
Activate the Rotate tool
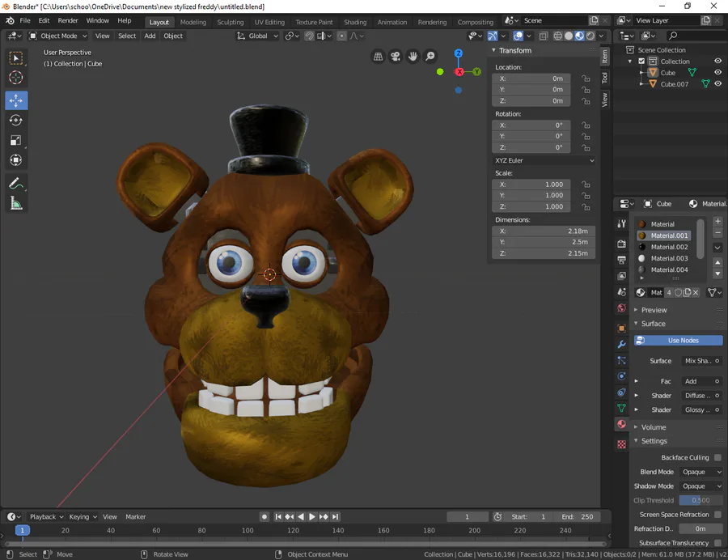pos(16,120)
